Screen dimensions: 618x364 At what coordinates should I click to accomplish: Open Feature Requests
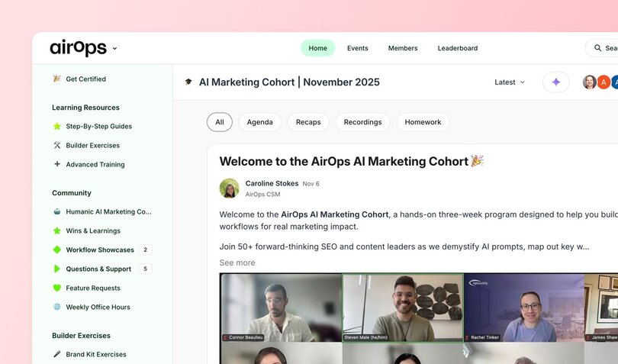(93, 288)
